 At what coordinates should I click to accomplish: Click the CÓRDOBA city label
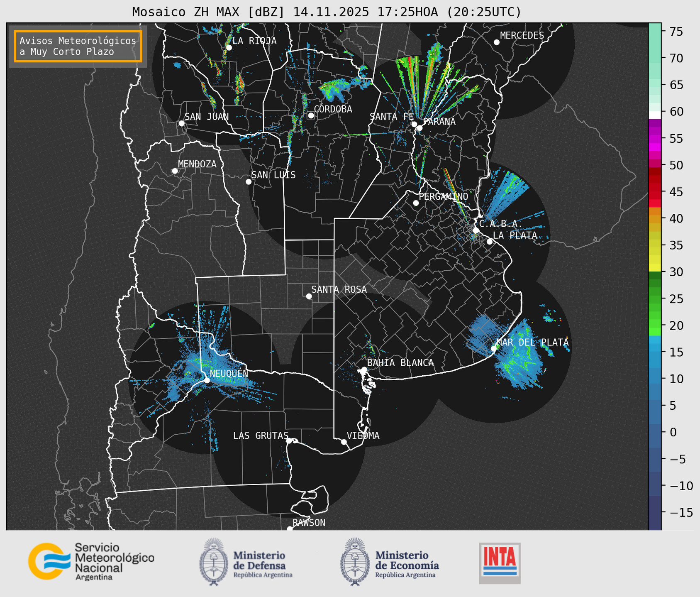click(x=333, y=109)
